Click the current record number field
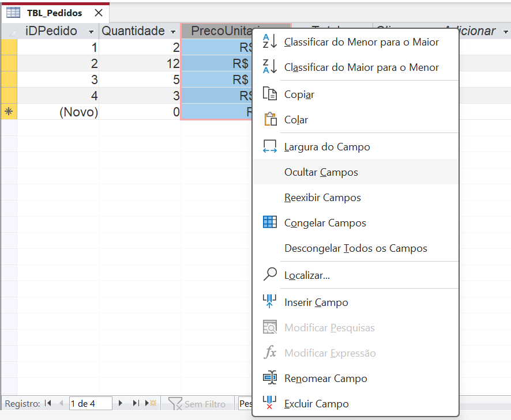This screenshot has height=420, width=511. click(x=90, y=403)
